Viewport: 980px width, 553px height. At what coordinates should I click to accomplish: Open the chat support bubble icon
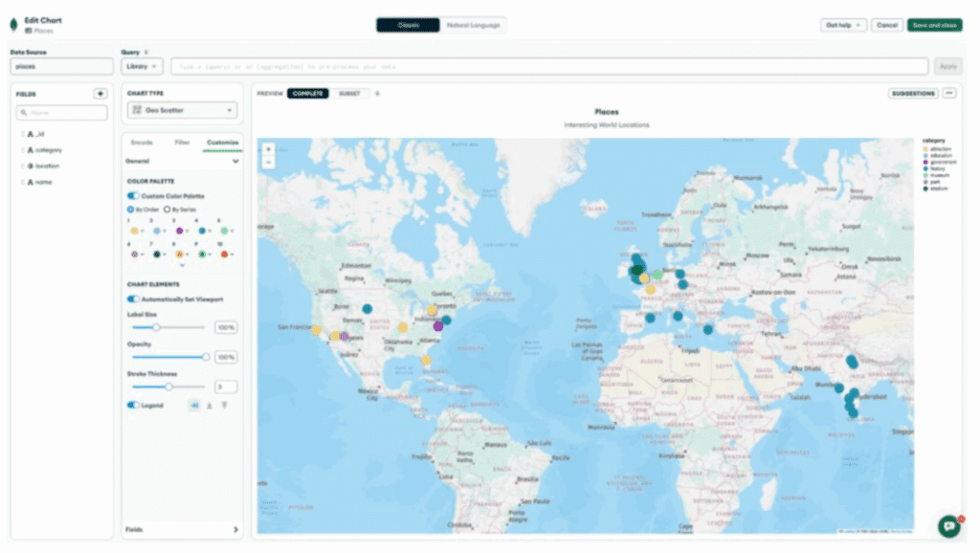click(x=948, y=525)
